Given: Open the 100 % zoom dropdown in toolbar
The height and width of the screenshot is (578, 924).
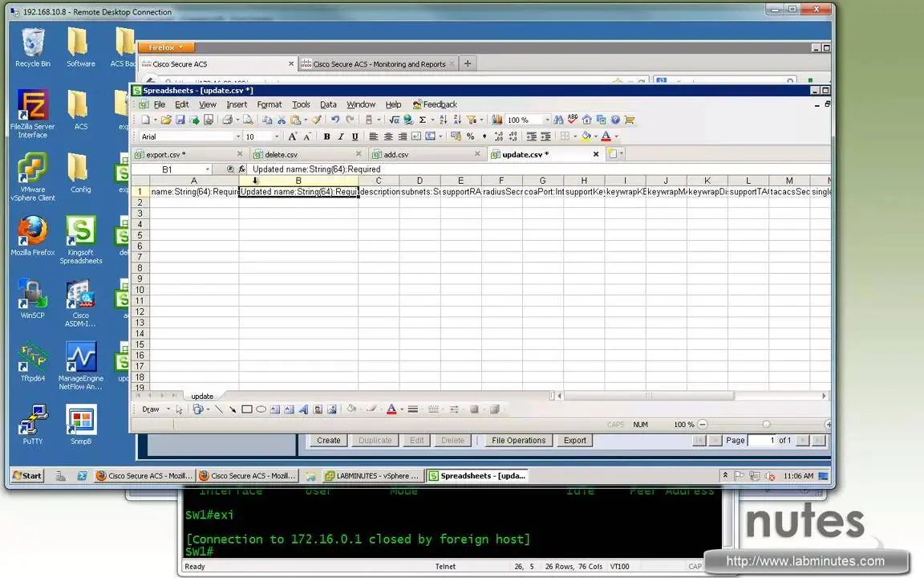Looking at the screenshot, I should [x=548, y=120].
